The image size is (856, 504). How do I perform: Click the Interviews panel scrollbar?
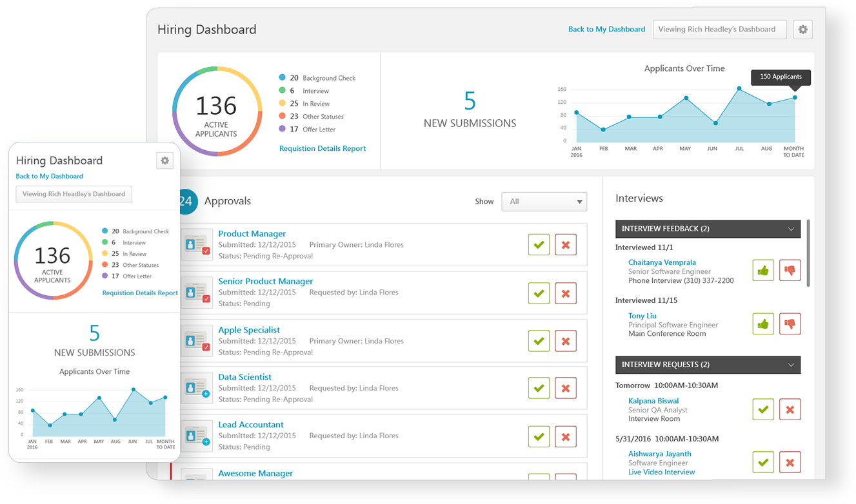click(x=808, y=258)
